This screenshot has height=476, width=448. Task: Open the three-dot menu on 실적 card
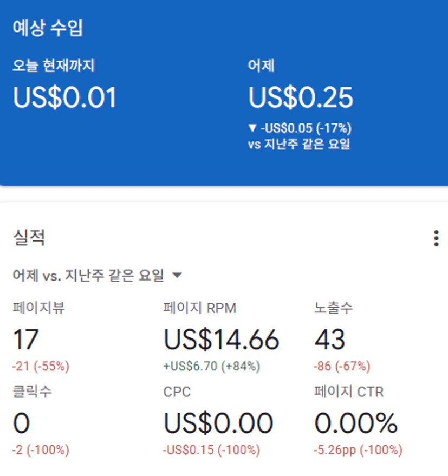coord(436,238)
